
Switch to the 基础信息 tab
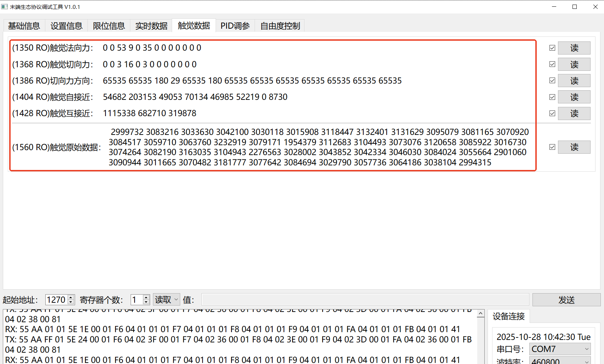tap(23, 25)
